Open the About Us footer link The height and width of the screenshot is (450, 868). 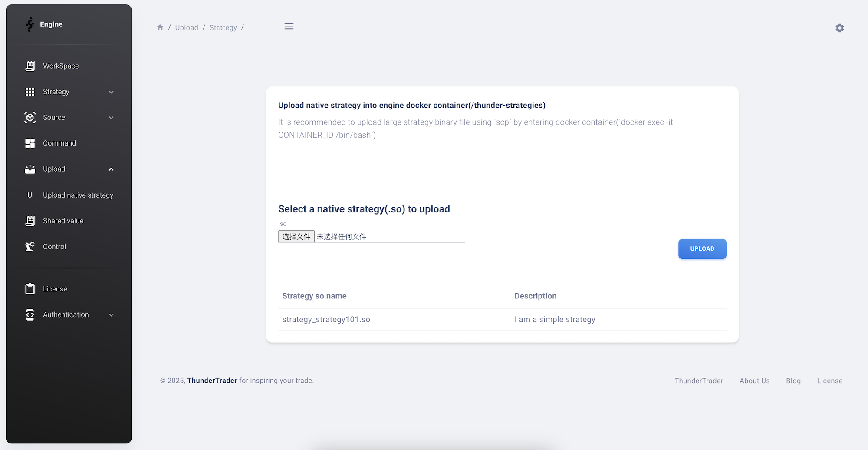click(754, 381)
